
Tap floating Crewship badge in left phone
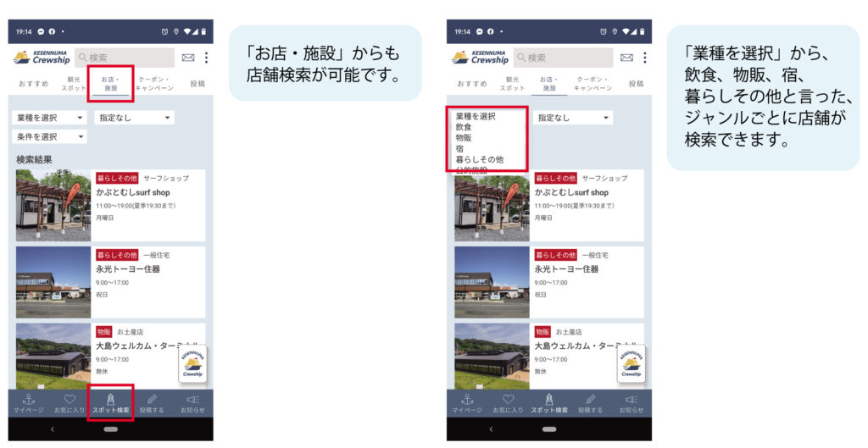(x=192, y=364)
